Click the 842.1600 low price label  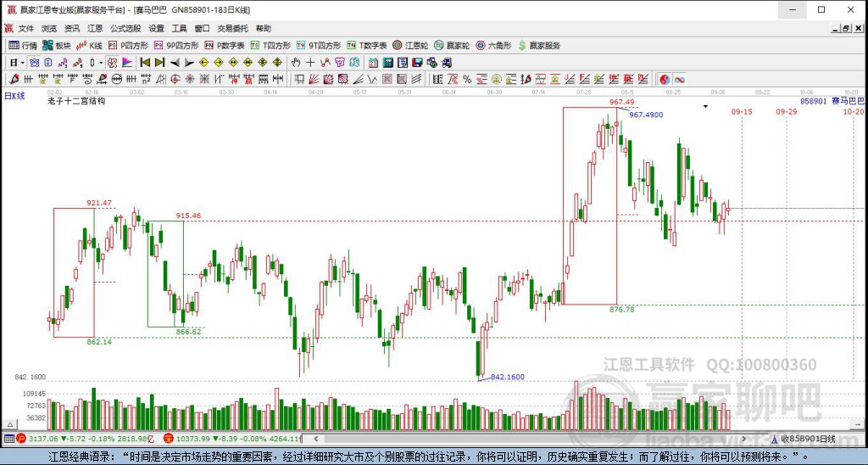tap(508, 377)
